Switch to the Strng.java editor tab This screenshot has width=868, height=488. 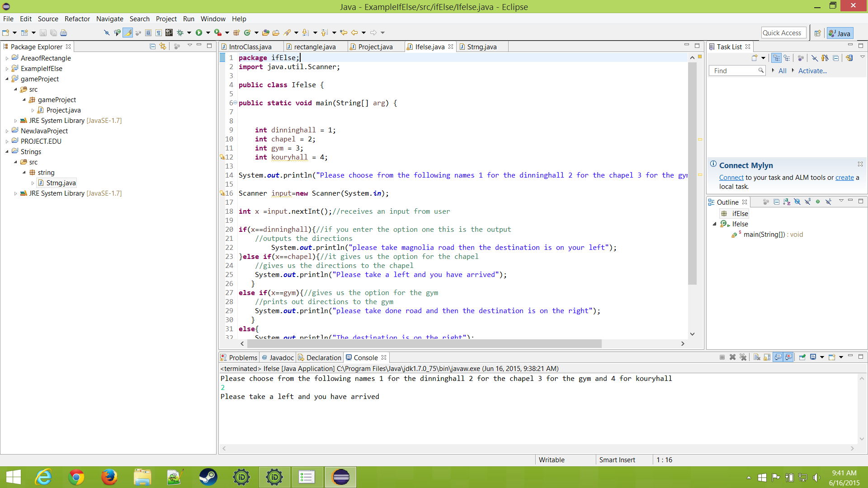(x=481, y=47)
